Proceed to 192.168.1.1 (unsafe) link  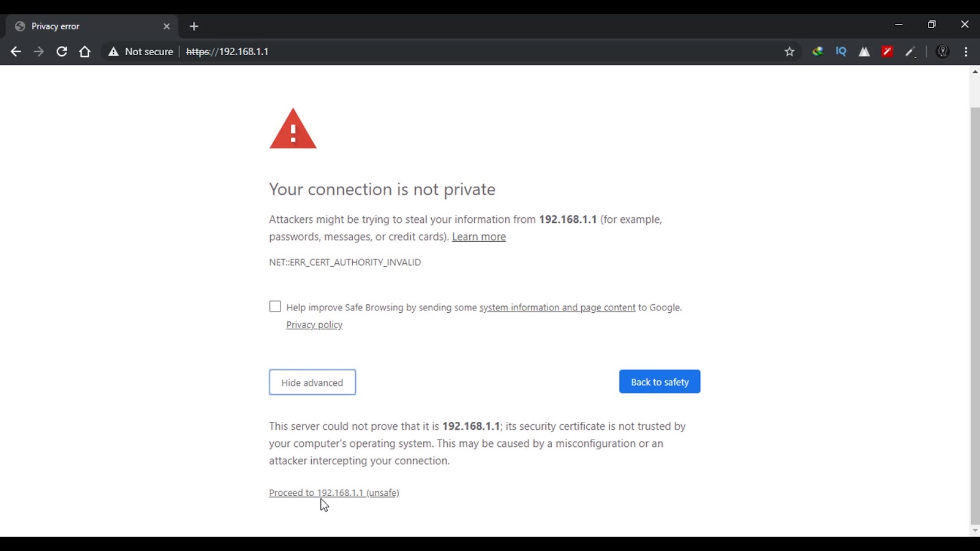pos(334,493)
